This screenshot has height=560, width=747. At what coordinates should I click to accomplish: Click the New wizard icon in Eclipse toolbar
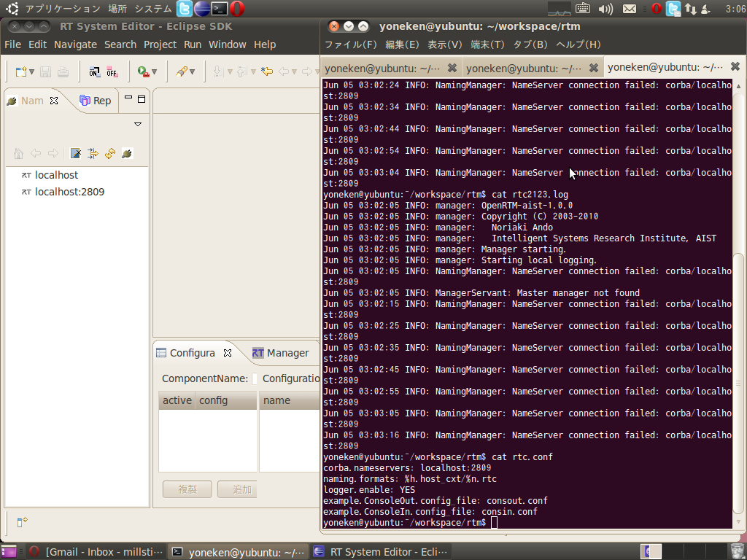click(x=21, y=72)
